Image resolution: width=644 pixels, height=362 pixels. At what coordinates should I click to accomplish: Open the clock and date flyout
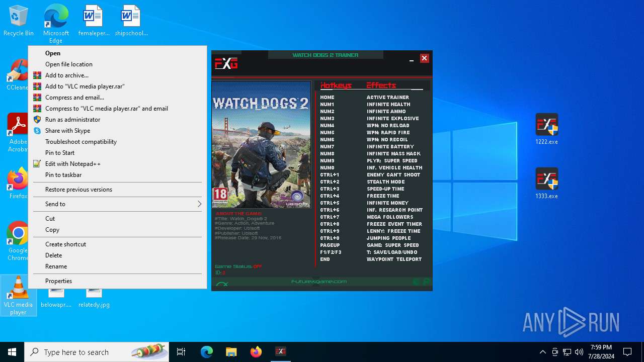[601, 352]
